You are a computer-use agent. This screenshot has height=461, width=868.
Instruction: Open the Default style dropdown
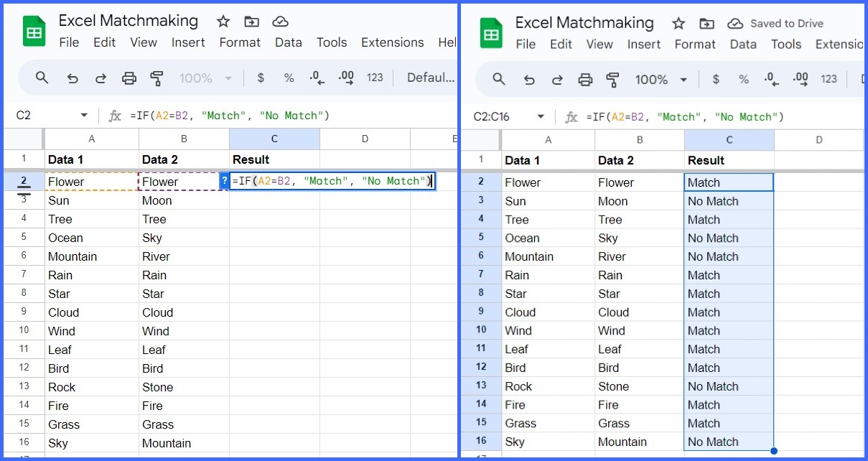429,78
